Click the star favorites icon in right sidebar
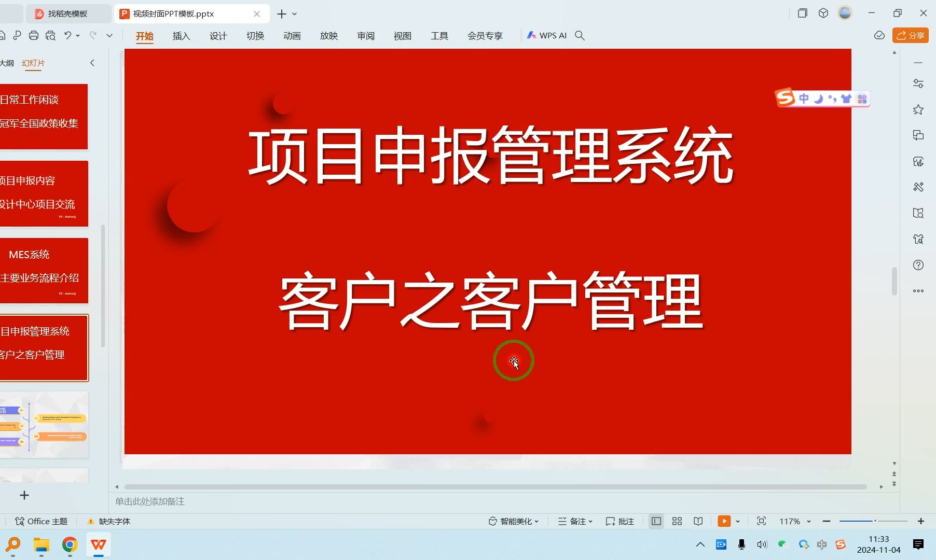The width and height of the screenshot is (936, 560). pyautogui.click(x=918, y=109)
